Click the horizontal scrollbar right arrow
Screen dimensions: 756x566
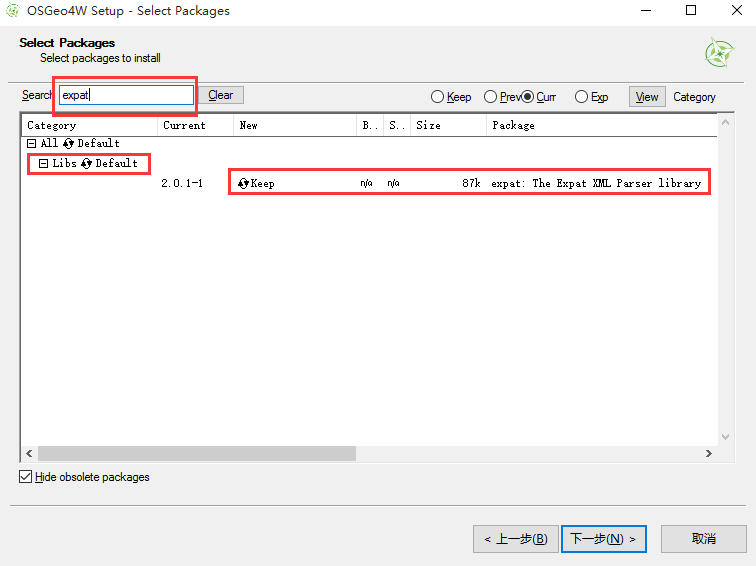click(x=709, y=453)
